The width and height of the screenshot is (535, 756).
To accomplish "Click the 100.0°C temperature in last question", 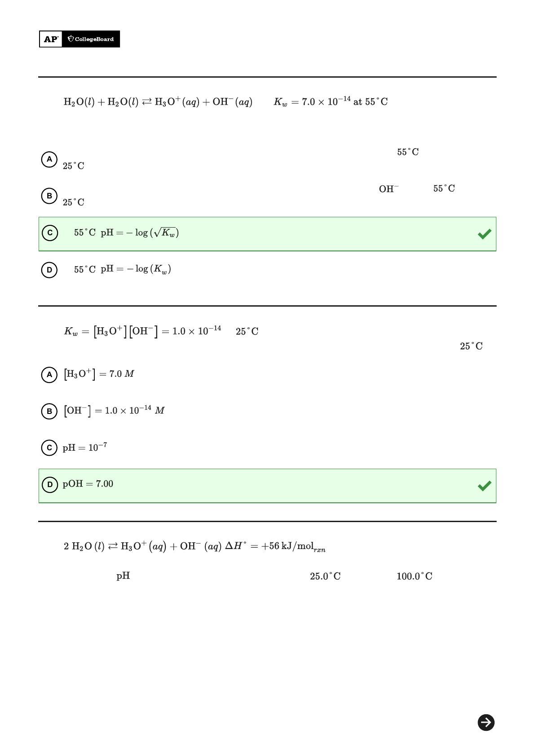I will (414, 576).
